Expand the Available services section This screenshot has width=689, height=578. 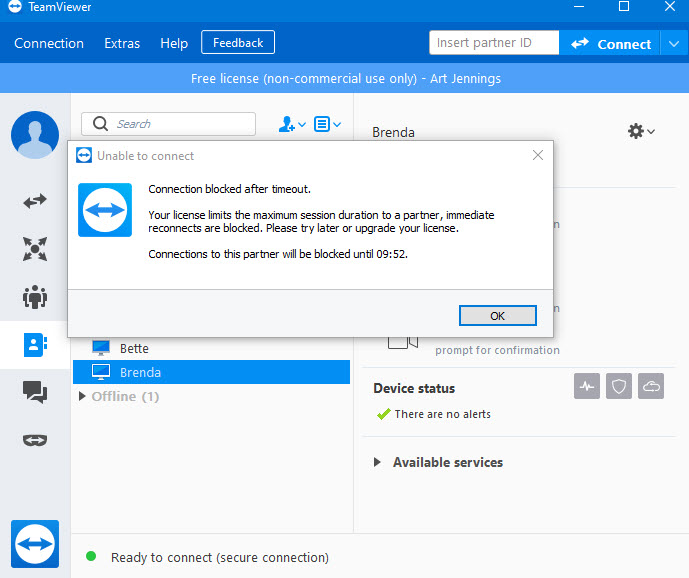(x=377, y=462)
